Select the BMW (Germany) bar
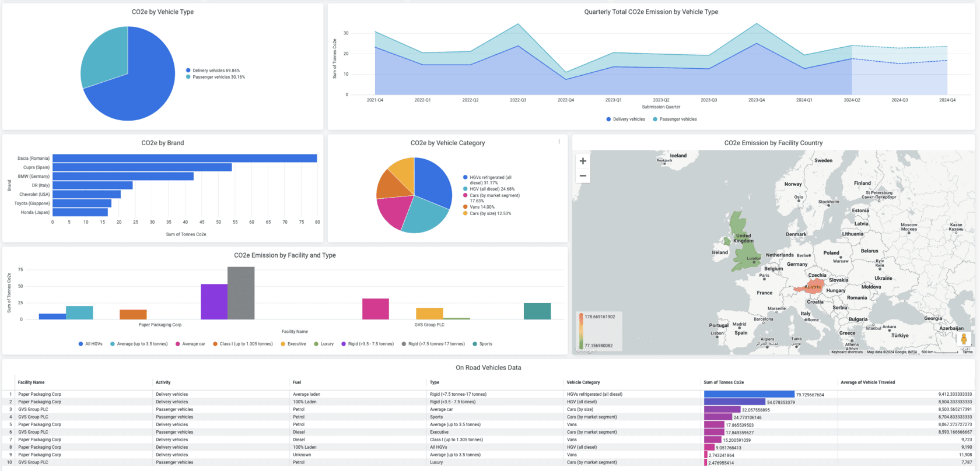Viewport: 980px width, 471px height. [123, 176]
